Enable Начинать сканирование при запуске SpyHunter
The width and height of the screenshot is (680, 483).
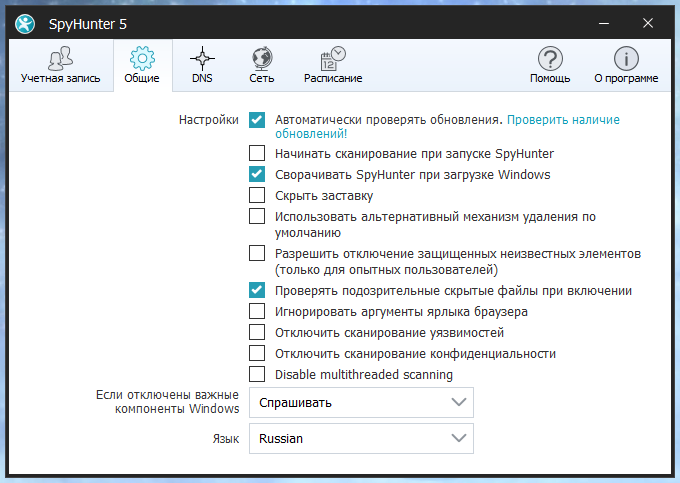coord(257,153)
